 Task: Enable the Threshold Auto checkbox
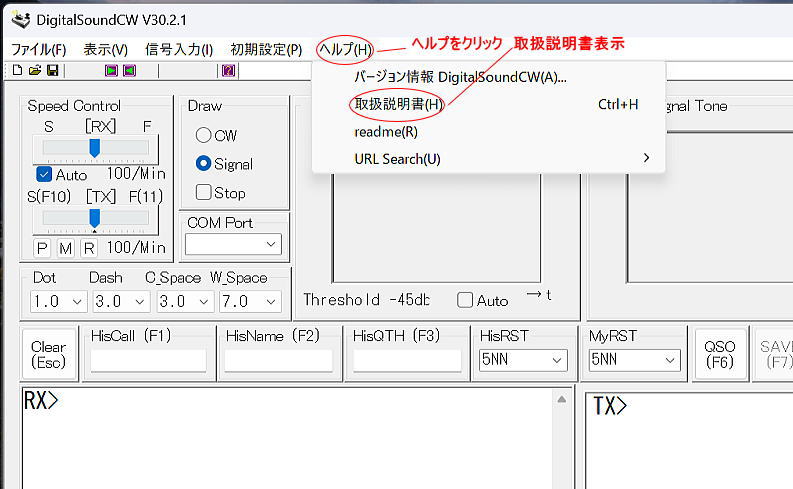pos(465,300)
